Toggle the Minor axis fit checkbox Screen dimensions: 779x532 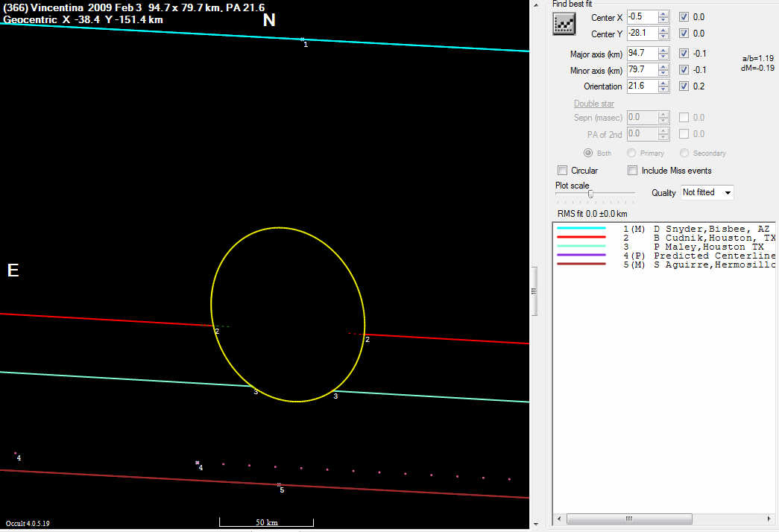(x=684, y=69)
